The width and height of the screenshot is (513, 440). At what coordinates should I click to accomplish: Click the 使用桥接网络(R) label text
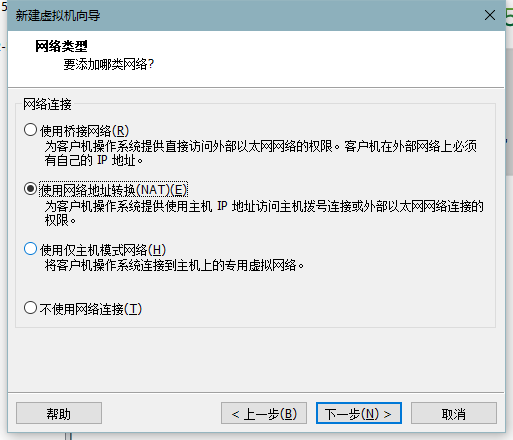pos(84,131)
